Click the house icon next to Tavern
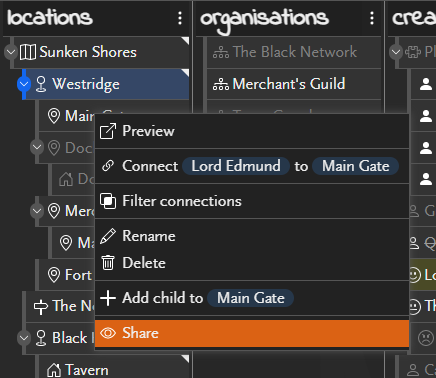436x378 pixels. [x=54, y=370]
